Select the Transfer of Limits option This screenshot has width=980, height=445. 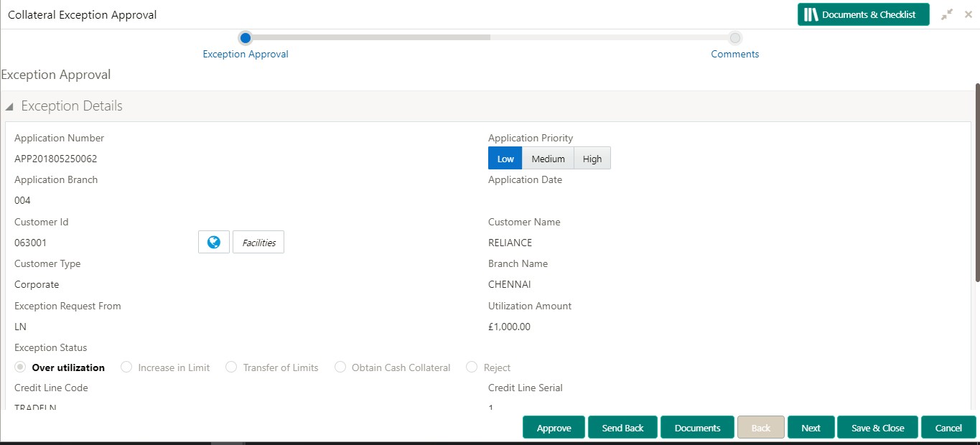[231, 367]
